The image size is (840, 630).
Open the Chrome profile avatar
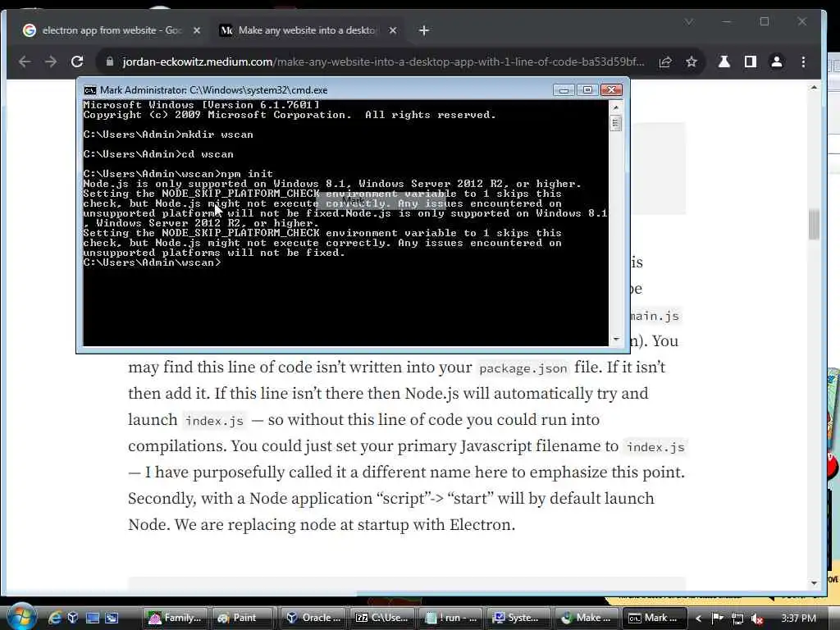pos(777,62)
